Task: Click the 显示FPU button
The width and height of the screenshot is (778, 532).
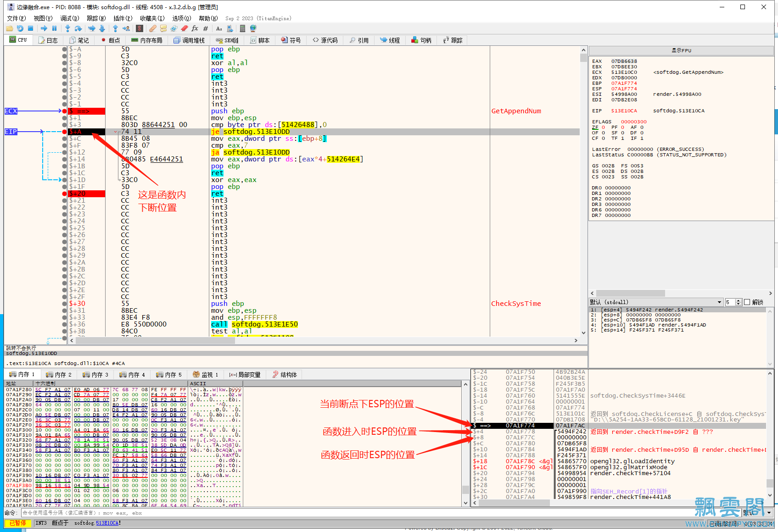Action: click(x=681, y=50)
